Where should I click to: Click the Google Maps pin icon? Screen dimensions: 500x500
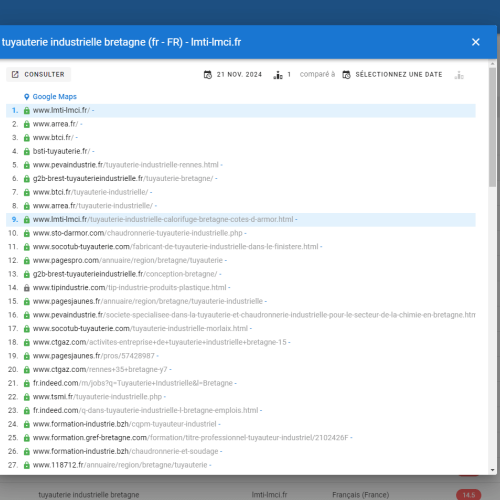(x=27, y=97)
